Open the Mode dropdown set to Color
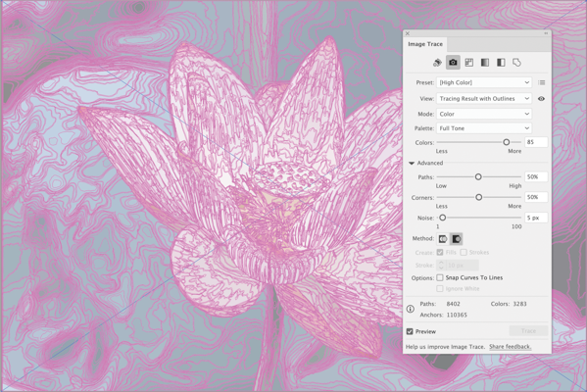587x392 pixels. [484, 114]
